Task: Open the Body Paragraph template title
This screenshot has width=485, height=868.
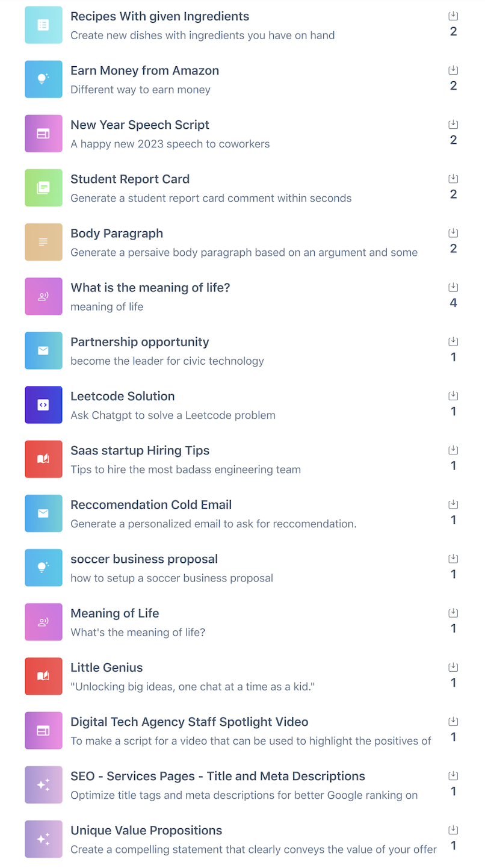Action: 117,234
